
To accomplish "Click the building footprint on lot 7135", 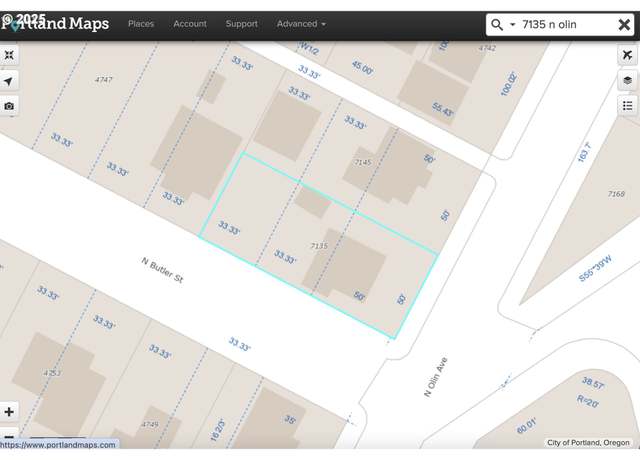I will coord(344,264).
